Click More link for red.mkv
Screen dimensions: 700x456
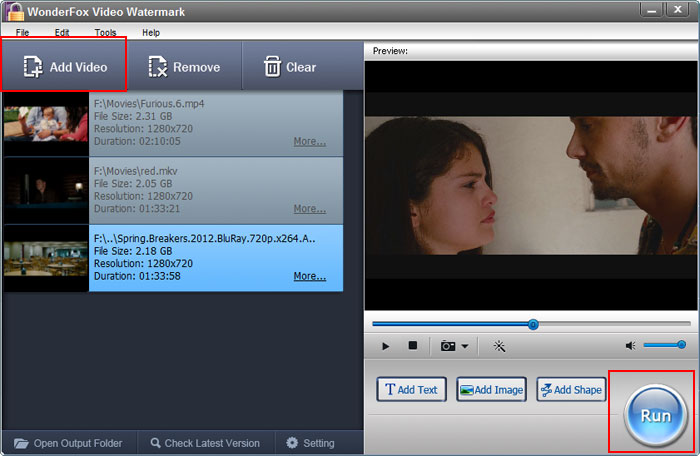click(310, 209)
